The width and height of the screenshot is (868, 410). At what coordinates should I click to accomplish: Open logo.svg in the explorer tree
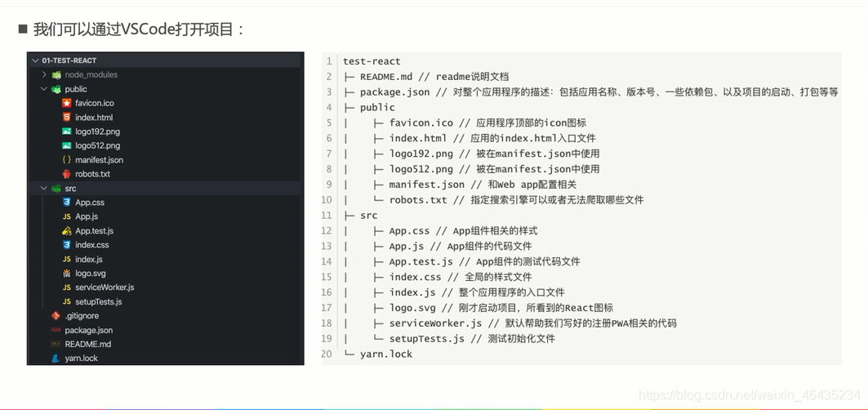(91, 274)
